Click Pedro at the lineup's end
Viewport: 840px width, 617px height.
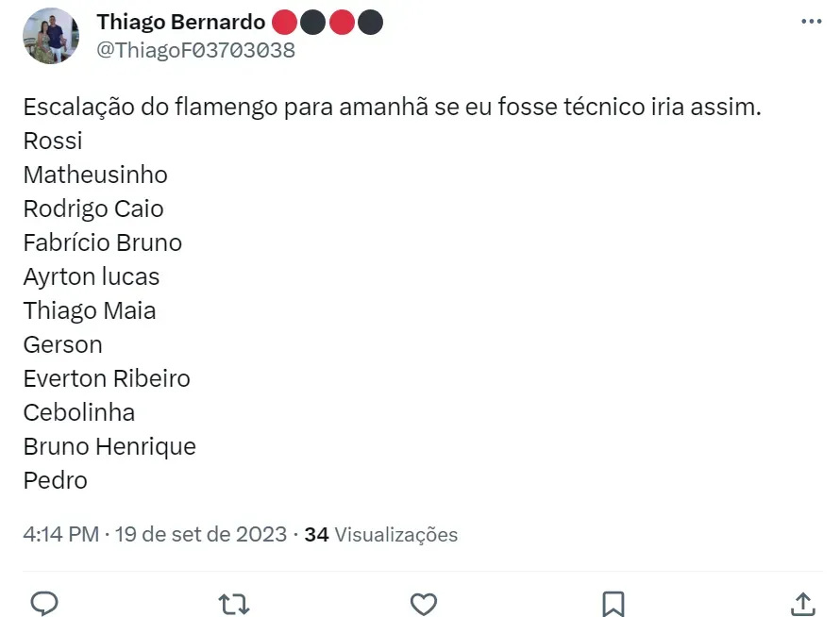click(x=56, y=480)
